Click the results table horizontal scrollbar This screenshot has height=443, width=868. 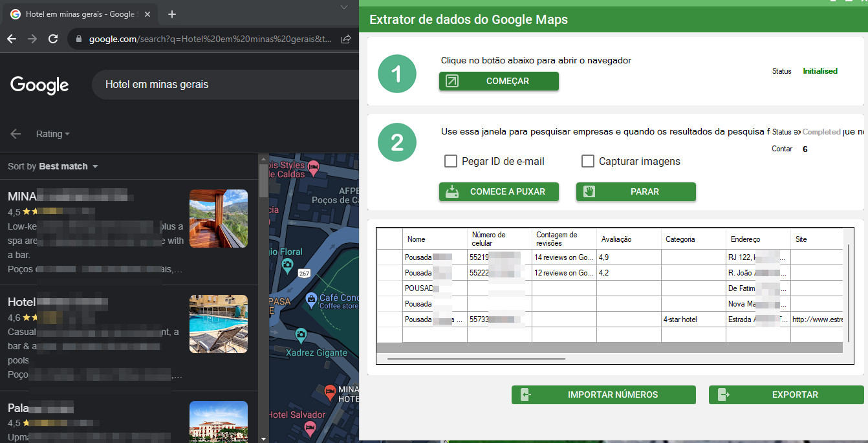pos(476,358)
